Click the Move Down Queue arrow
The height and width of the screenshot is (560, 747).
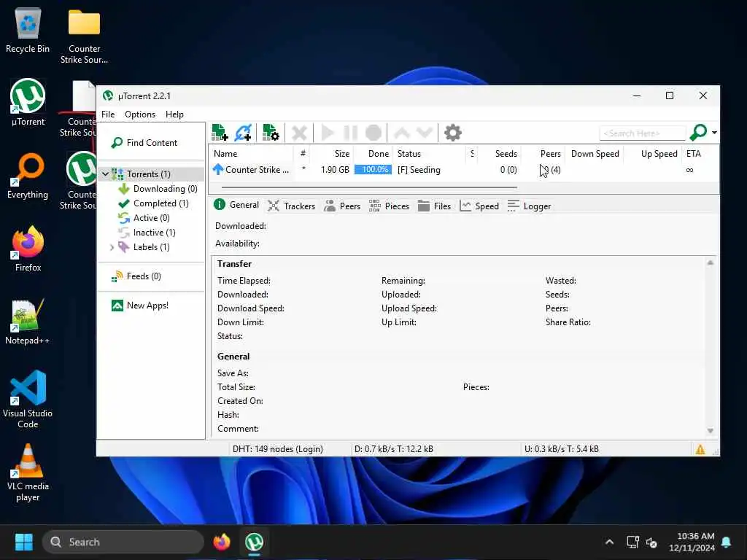(424, 133)
